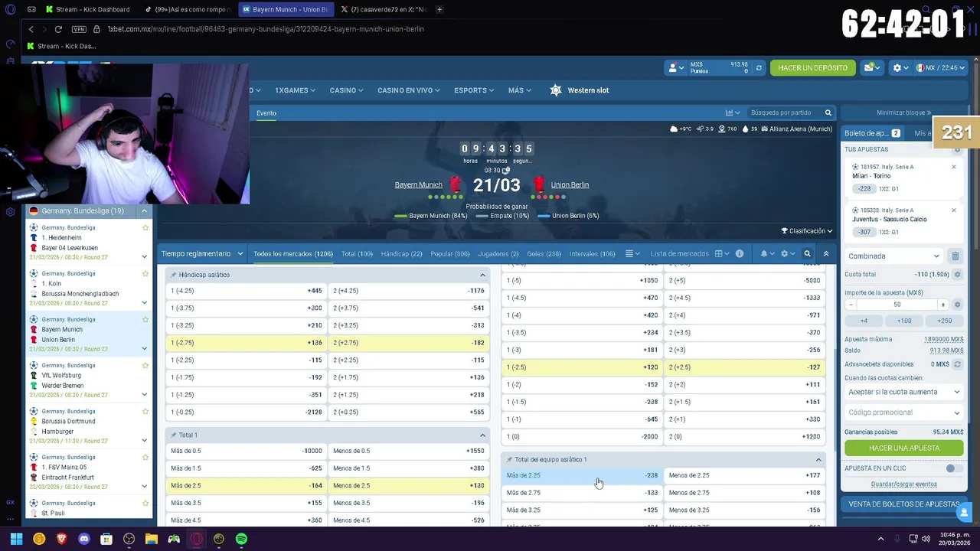Open the header settings gear menu
Viewport: 980px width, 551px height.
coord(900,67)
